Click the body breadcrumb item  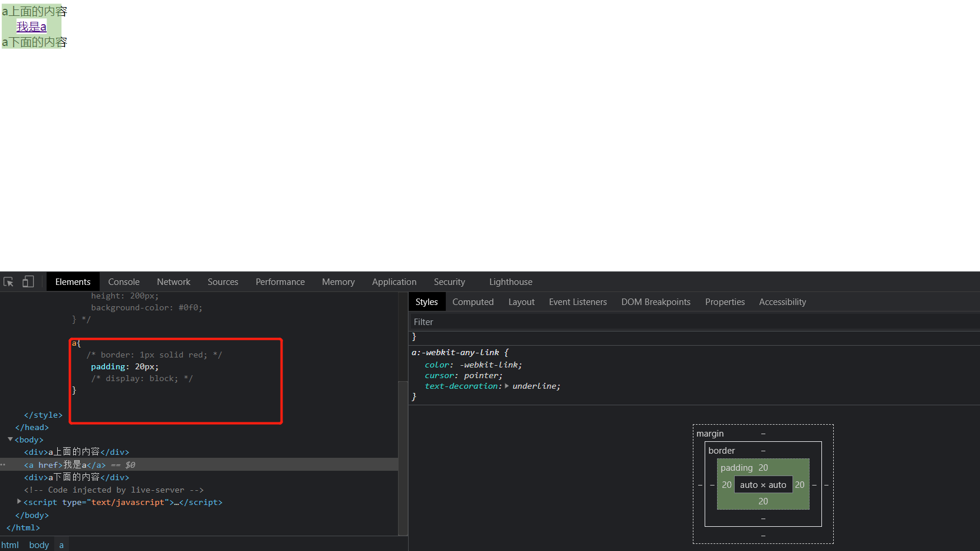tap(39, 545)
